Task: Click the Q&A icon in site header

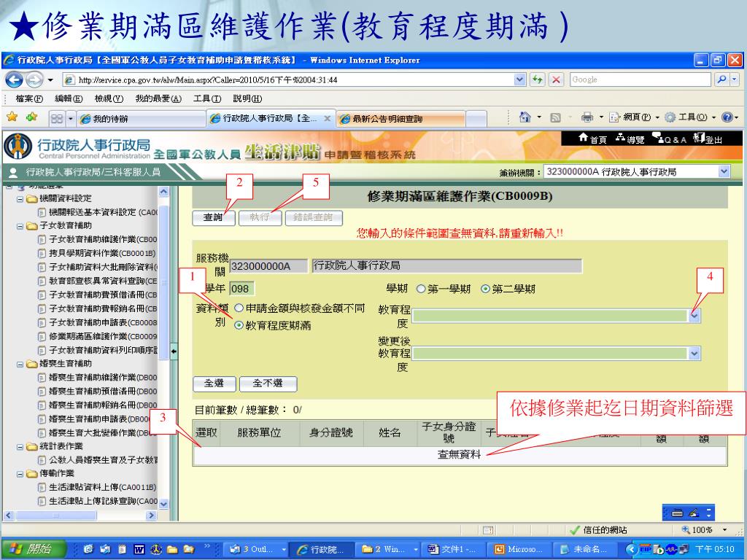Action: pos(658,138)
